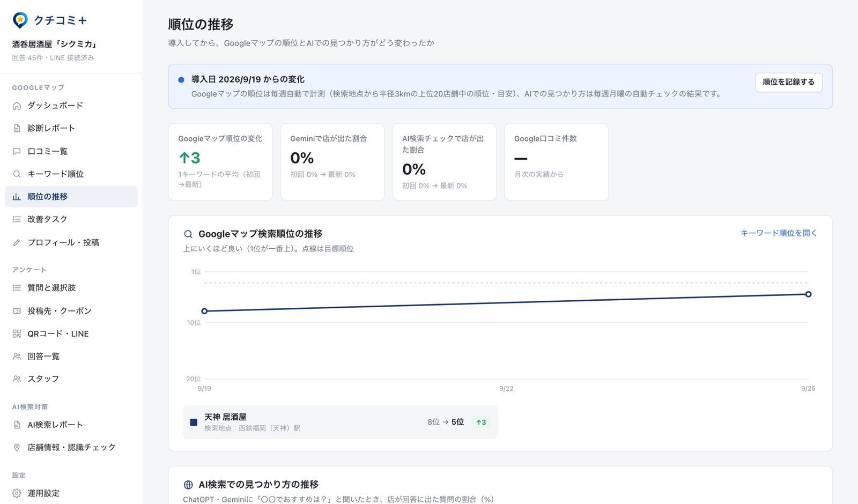Click the magnifier icon beside Googleマップ検索順位の推移
The image size is (858, 504).
point(188,234)
